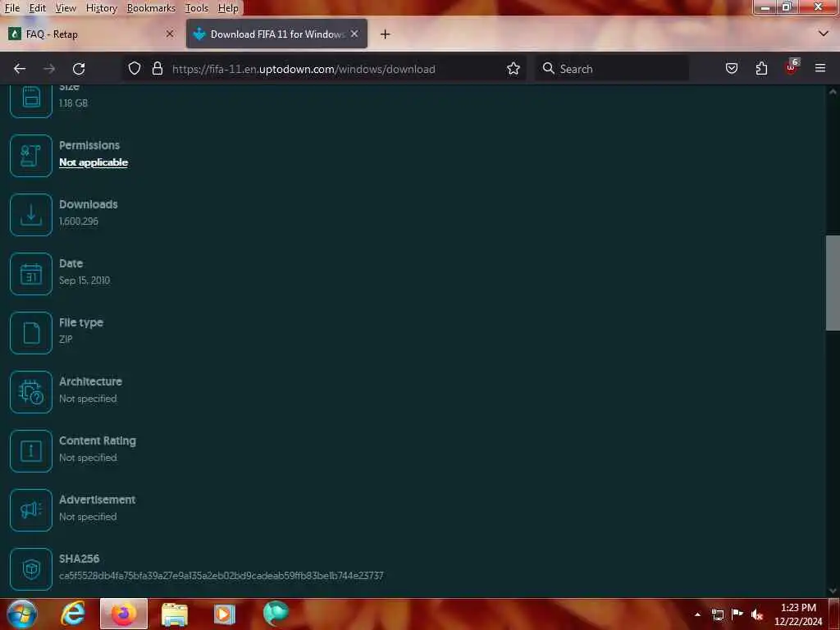Viewport: 840px width, 630px height.
Task: Select the 1,600,296 downloads count
Action: pos(79,221)
